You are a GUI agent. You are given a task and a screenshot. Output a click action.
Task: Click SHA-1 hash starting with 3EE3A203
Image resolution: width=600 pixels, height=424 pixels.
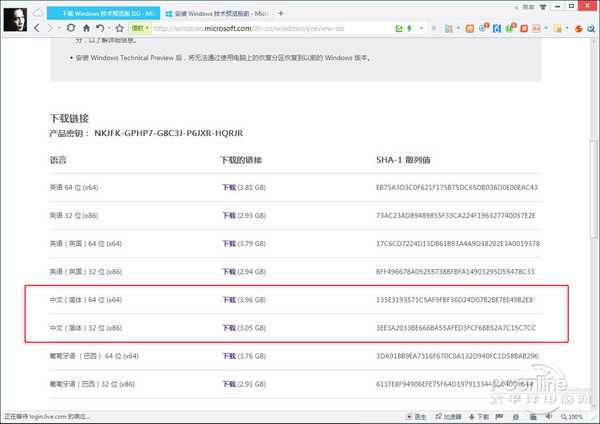[456, 328]
